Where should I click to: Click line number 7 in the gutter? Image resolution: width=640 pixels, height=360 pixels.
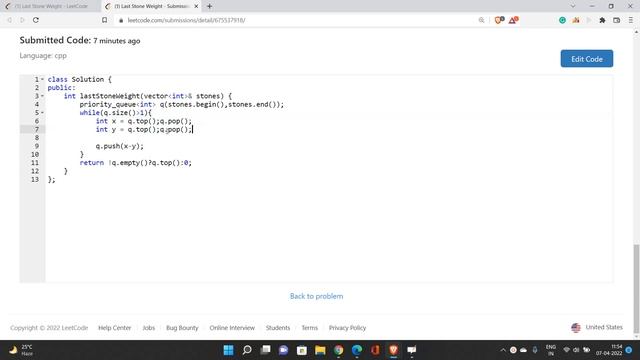[37, 129]
